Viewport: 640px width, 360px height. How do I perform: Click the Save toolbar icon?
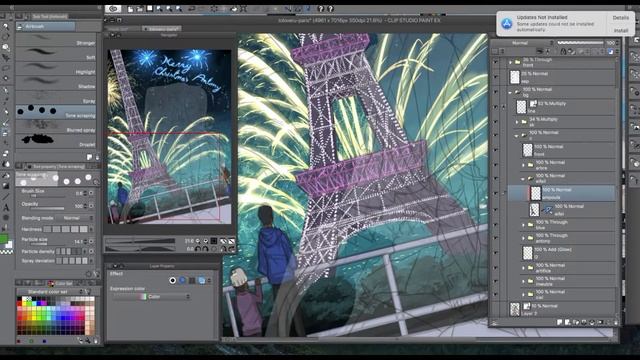[150, 9]
